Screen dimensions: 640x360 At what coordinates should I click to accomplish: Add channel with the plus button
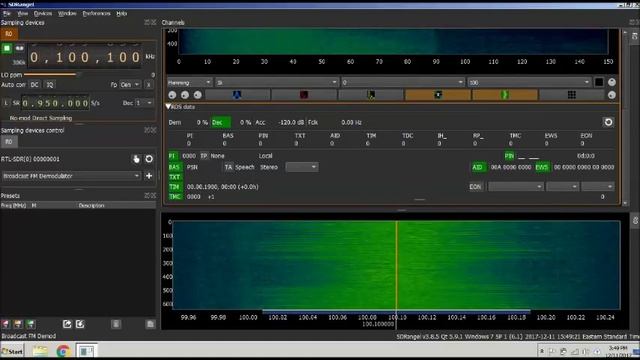tap(149, 176)
